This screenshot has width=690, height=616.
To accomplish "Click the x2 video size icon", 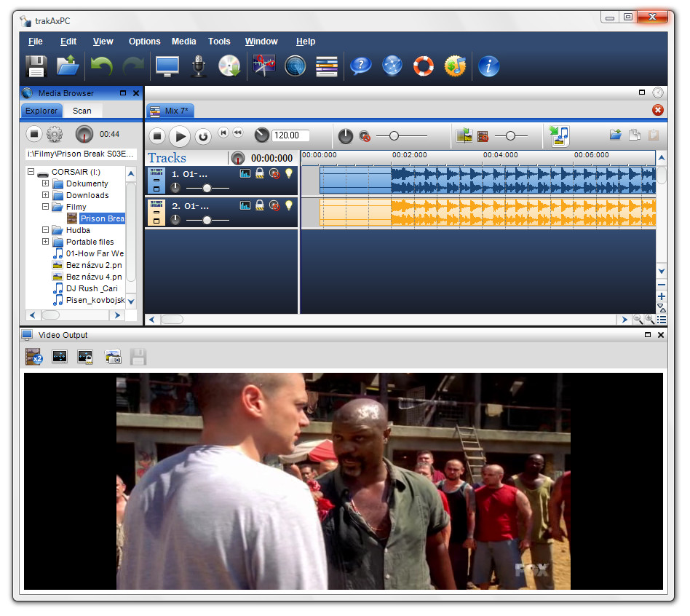I will pos(34,357).
